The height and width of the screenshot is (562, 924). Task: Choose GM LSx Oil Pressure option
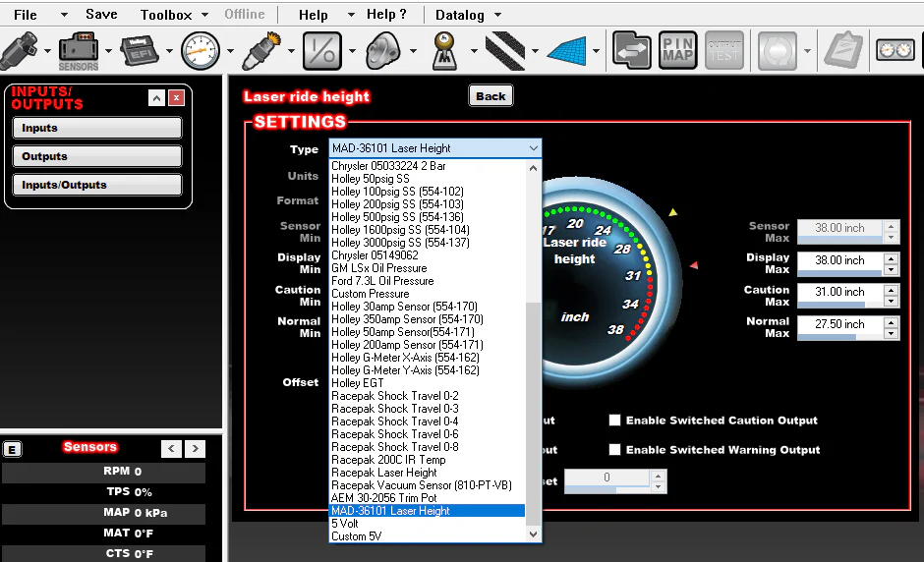[378, 268]
